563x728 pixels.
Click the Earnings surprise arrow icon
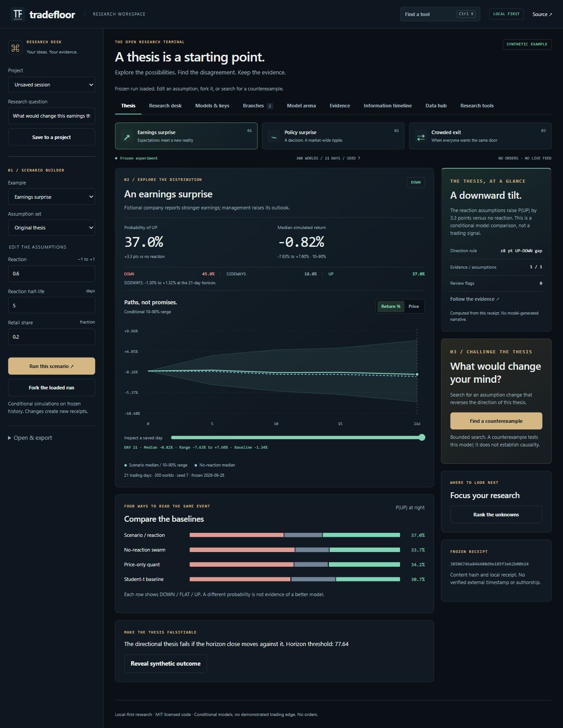(127, 137)
